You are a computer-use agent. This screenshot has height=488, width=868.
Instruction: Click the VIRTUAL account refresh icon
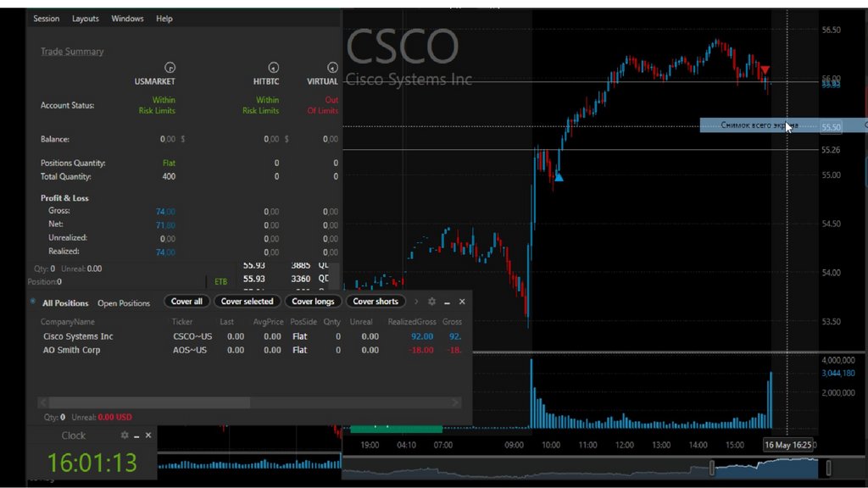332,68
